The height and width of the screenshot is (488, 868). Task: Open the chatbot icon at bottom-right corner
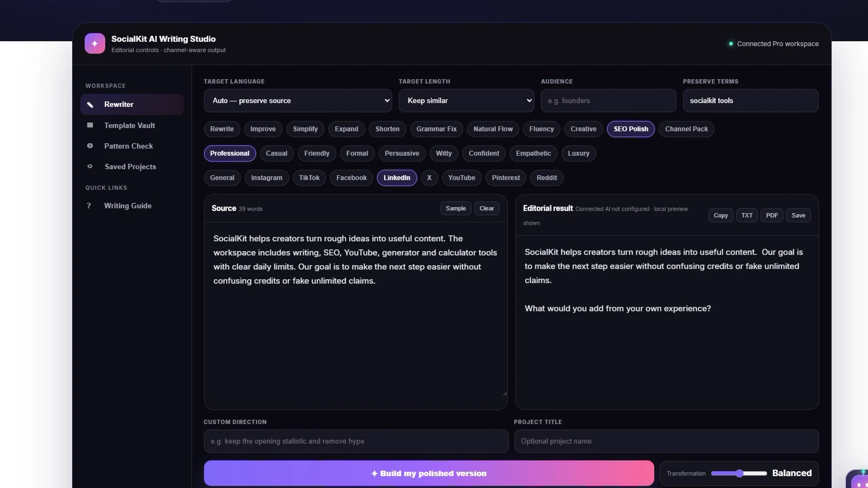[x=858, y=479]
